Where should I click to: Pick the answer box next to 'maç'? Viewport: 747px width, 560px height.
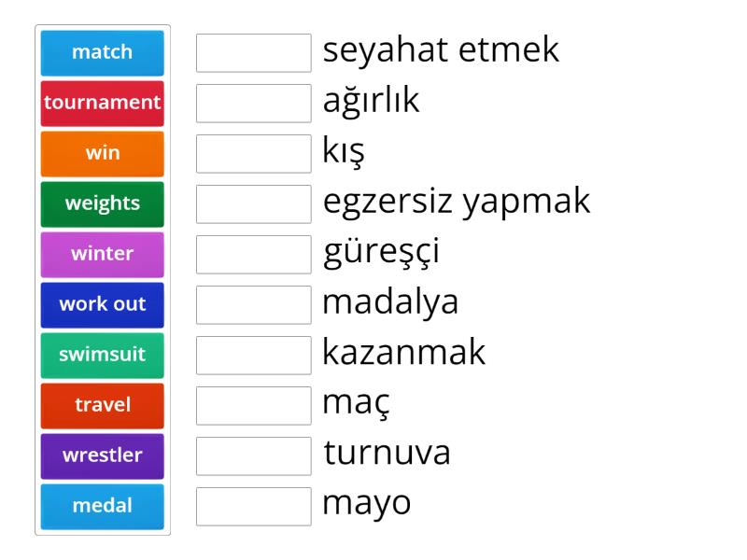(254, 406)
